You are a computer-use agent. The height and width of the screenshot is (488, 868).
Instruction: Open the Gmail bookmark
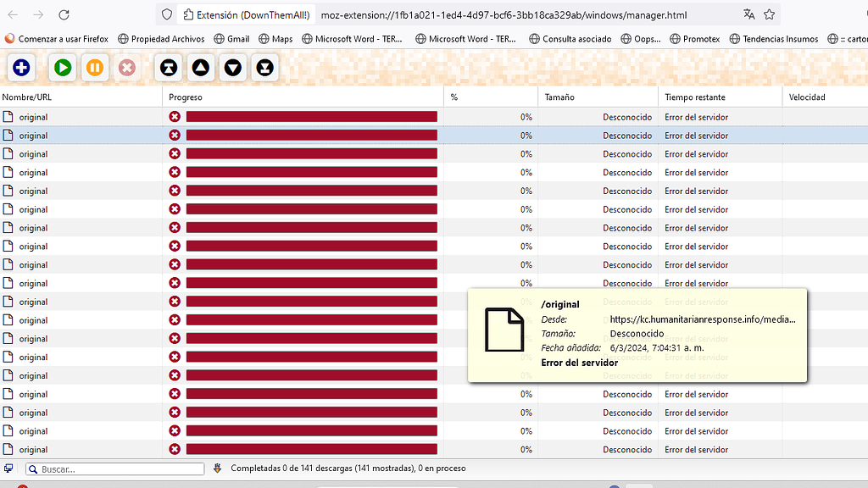point(231,38)
